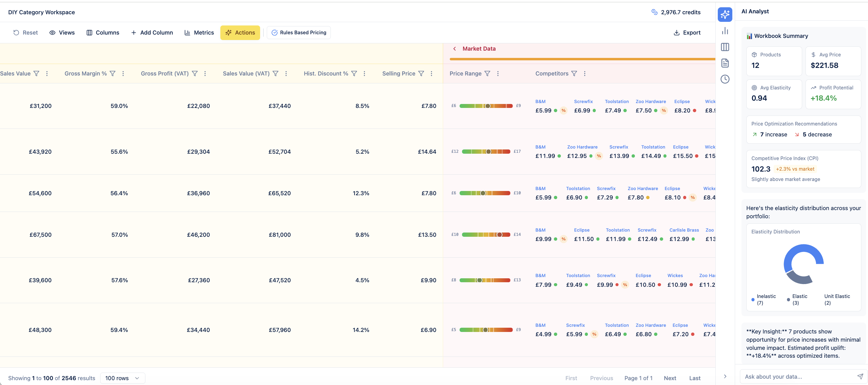
Task: Click the bar chart icon in right sidebar
Action: (x=725, y=31)
